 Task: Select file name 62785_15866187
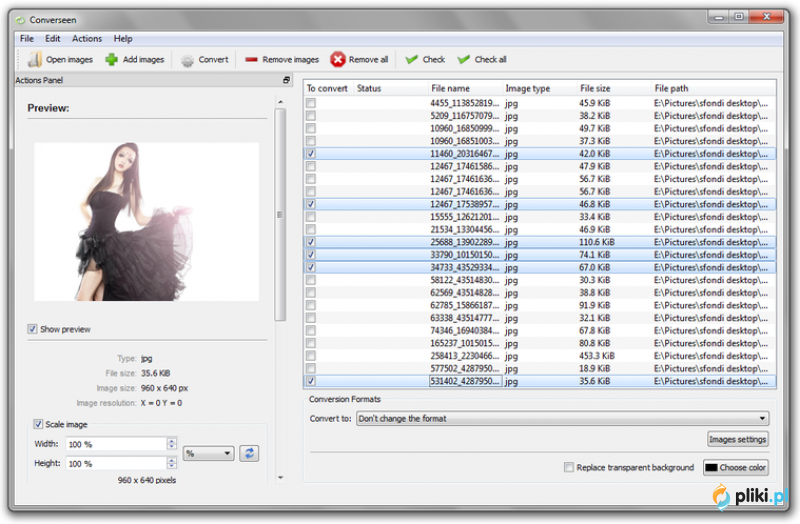click(x=465, y=305)
